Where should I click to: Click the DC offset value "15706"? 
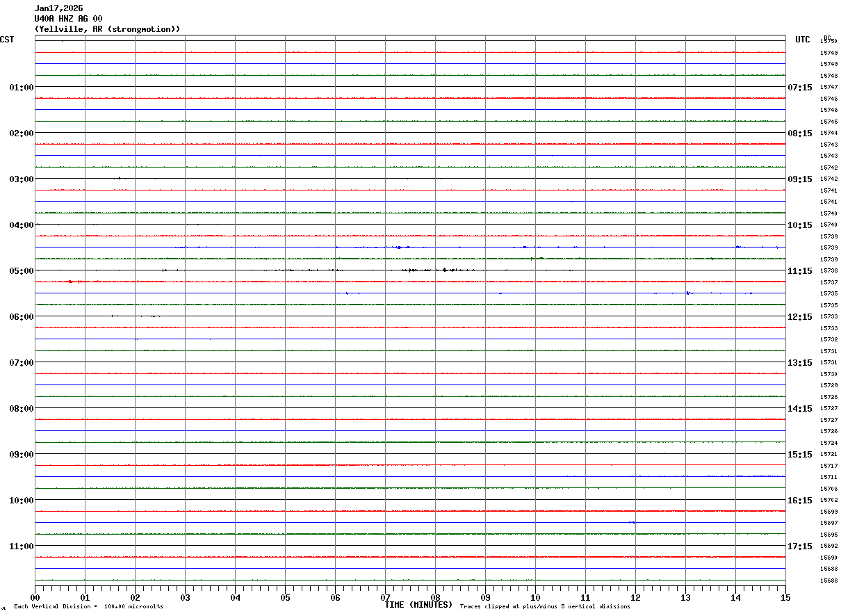point(828,489)
